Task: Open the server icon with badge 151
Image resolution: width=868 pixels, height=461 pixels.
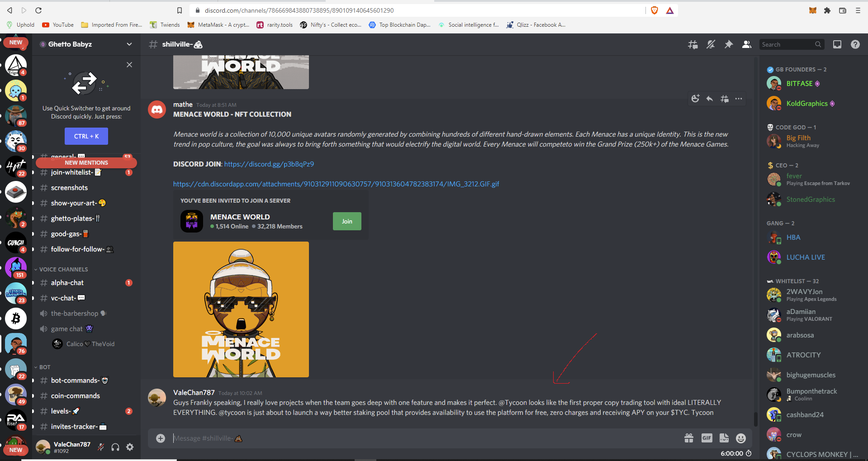Action: point(16,268)
